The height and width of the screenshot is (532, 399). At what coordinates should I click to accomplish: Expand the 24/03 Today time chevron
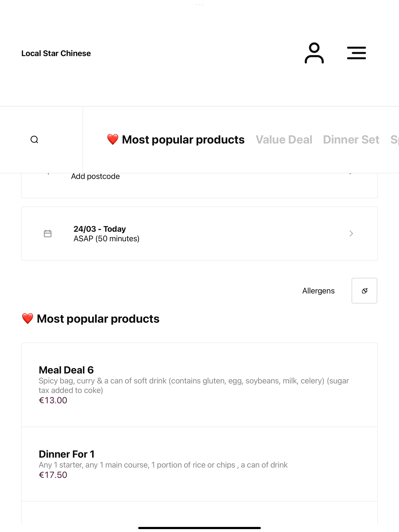pos(351,233)
